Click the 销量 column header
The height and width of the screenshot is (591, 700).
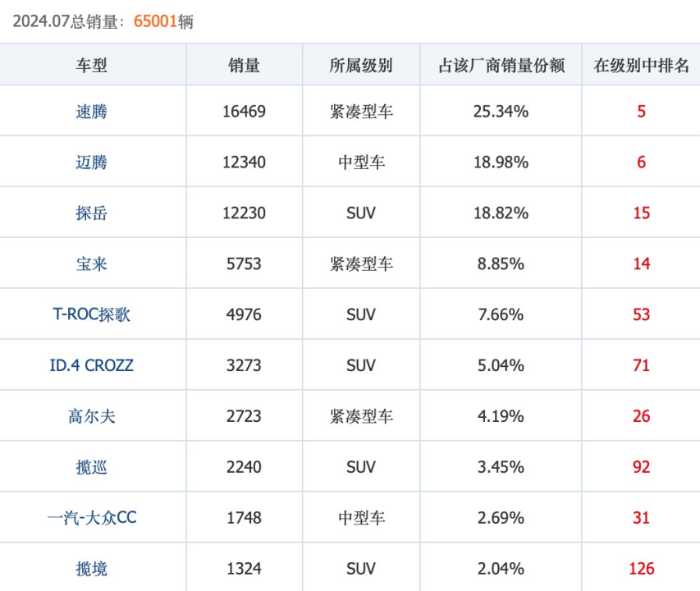click(x=244, y=65)
